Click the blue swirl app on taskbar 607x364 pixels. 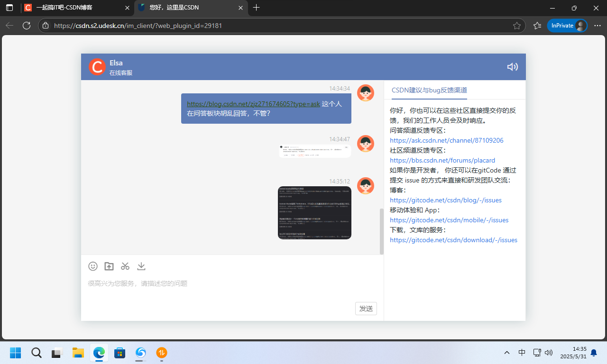[141, 353]
